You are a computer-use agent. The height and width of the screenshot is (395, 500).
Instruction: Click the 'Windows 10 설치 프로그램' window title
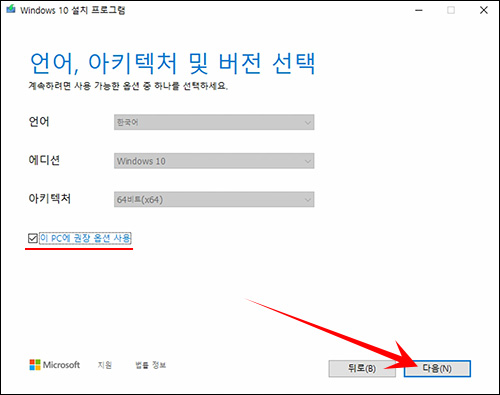73,10
